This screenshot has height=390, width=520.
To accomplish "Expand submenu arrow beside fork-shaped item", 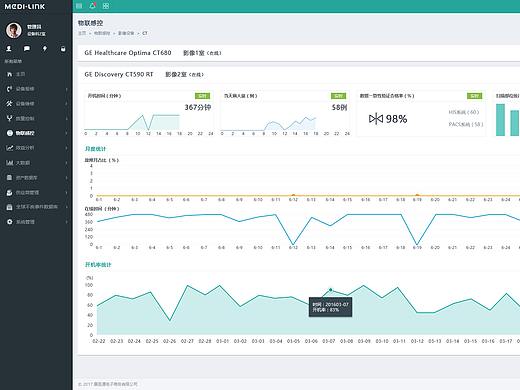I will pyautogui.click(x=67, y=118).
